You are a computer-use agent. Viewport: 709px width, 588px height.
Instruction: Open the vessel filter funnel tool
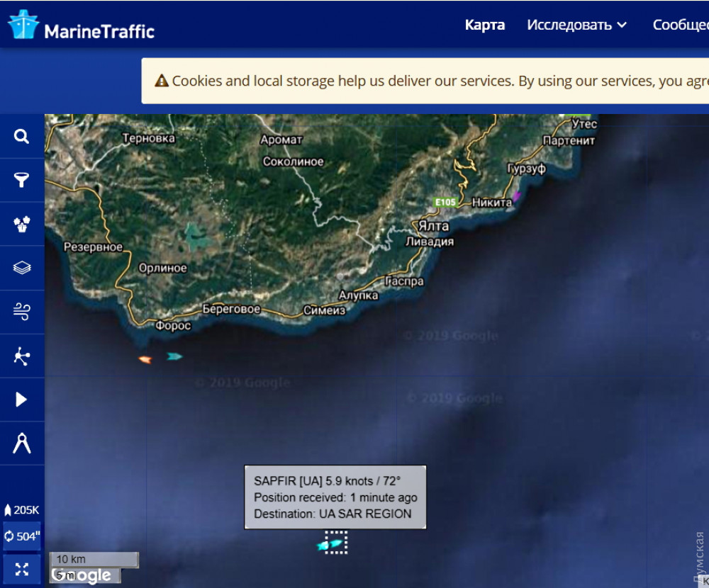pyautogui.click(x=22, y=181)
